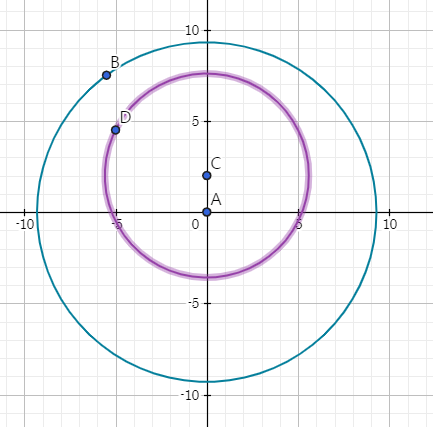Click the y-axis label -10
This screenshot has width=433, height=427.
[190, 395]
